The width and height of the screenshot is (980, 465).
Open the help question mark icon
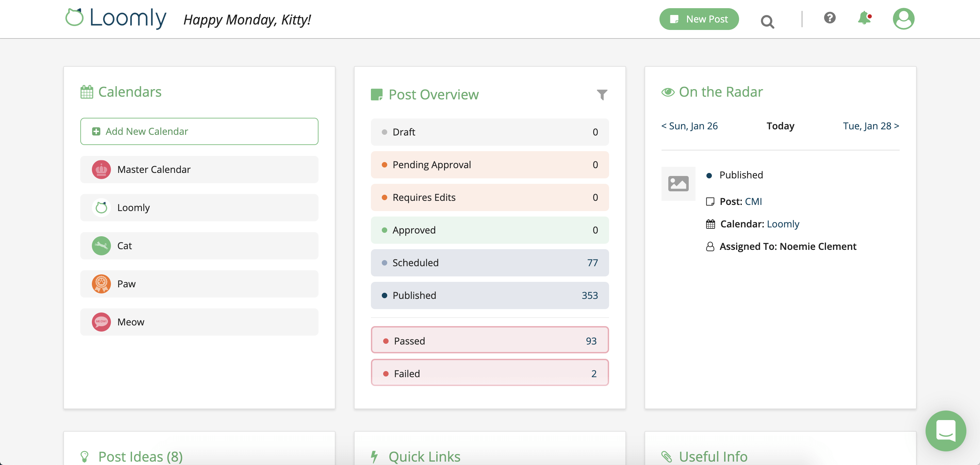[830, 18]
